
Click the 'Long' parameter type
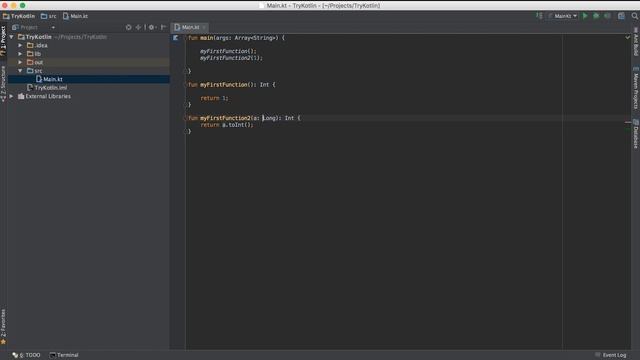pos(269,118)
